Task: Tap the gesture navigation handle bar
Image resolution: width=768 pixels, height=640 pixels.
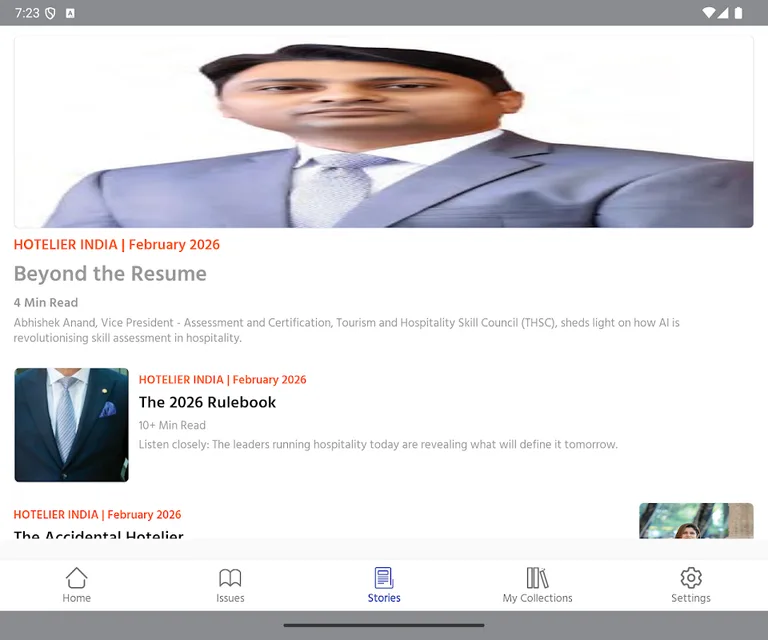Action: pyautogui.click(x=384, y=625)
